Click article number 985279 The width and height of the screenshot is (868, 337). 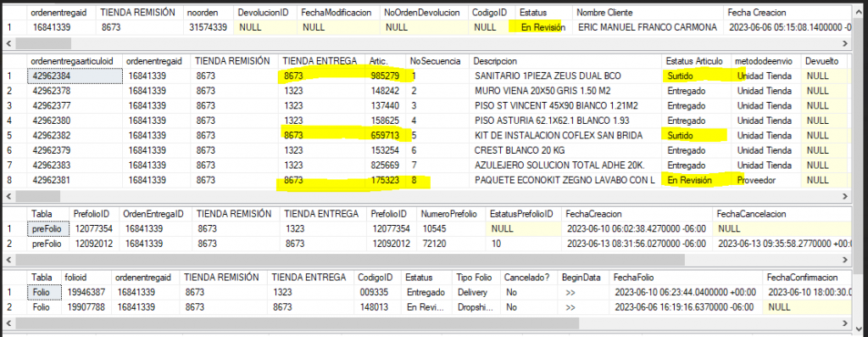[386, 76]
